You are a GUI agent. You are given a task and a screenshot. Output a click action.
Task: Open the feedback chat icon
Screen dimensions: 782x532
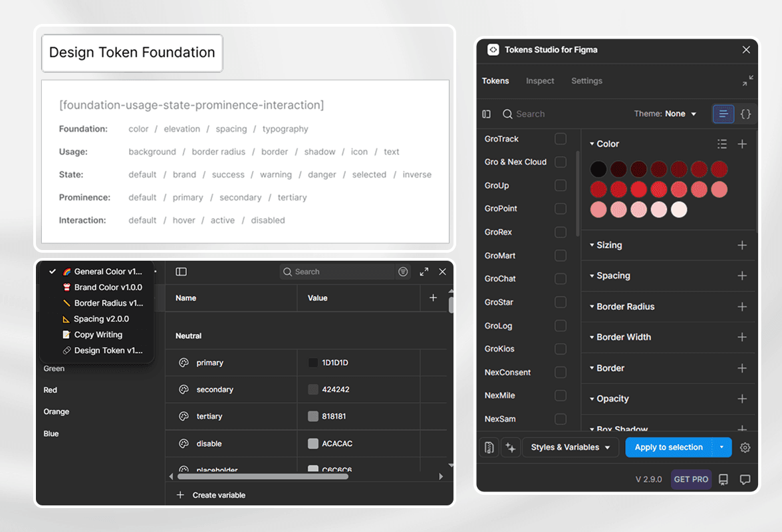click(x=745, y=479)
